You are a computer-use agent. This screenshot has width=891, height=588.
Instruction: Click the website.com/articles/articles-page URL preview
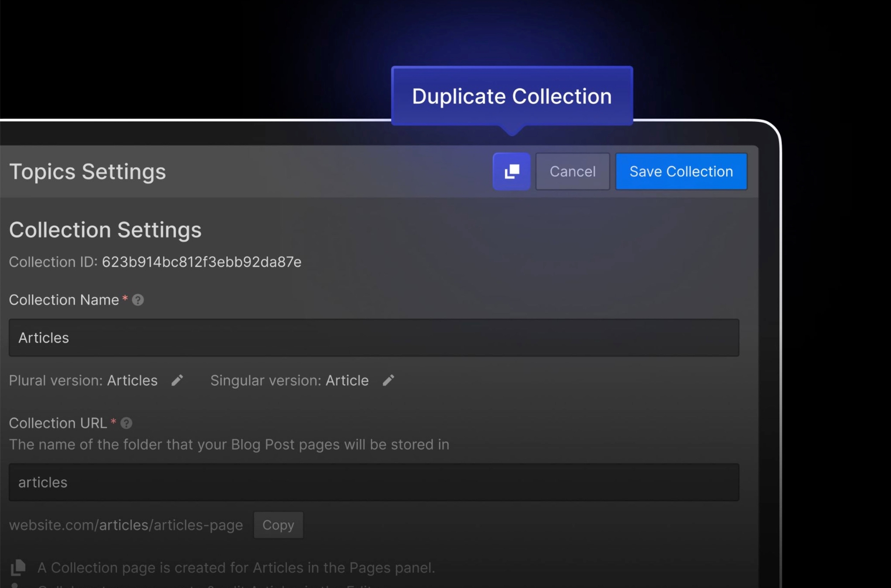click(x=126, y=525)
